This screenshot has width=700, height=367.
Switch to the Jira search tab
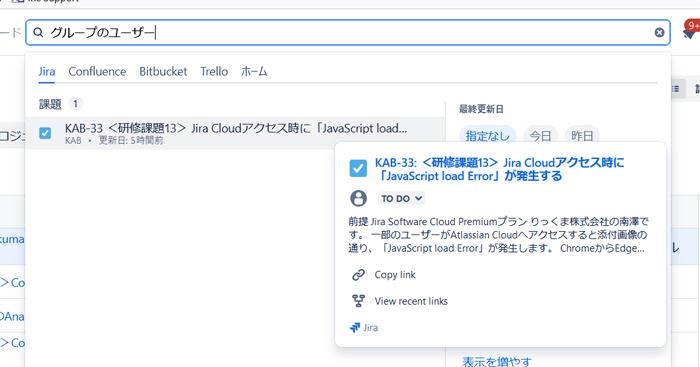pyautogui.click(x=46, y=71)
